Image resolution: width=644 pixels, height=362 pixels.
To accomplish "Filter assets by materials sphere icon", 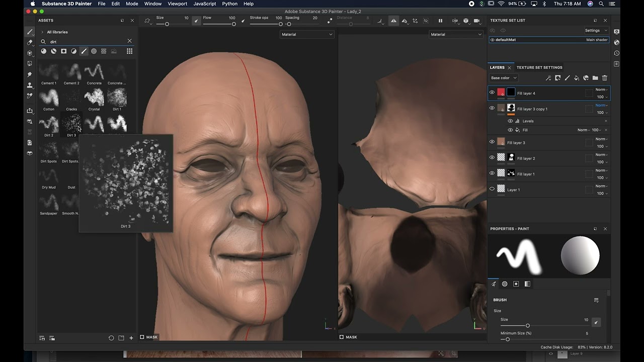I will pos(43,51).
